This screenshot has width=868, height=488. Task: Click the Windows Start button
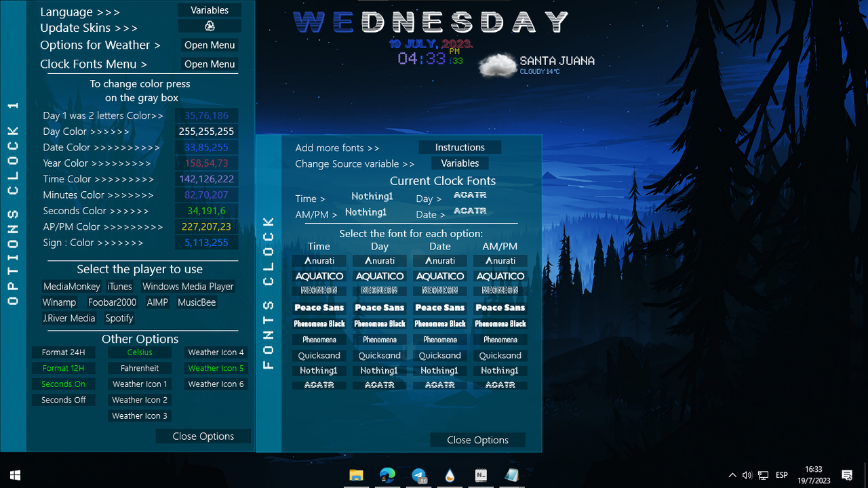pyautogui.click(x=14, y=475)
